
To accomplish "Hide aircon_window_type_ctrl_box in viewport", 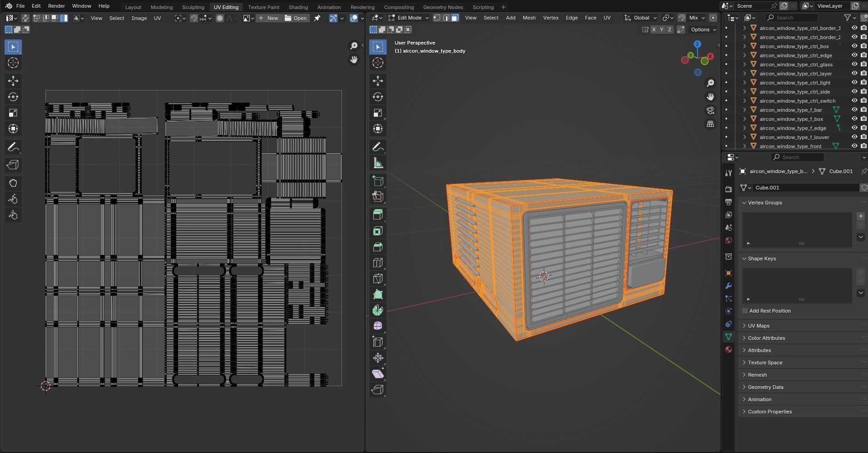I will pyautogui.click(x=854, y=46).
